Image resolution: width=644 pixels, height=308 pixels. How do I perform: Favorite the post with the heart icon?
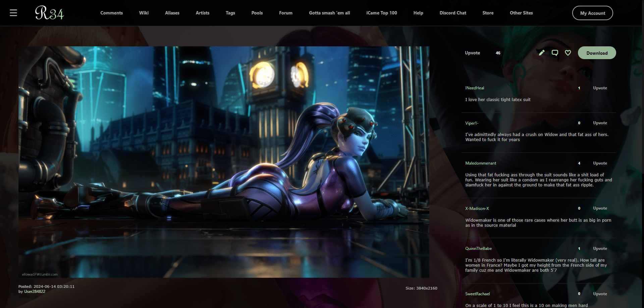click(x=568, y=53)
